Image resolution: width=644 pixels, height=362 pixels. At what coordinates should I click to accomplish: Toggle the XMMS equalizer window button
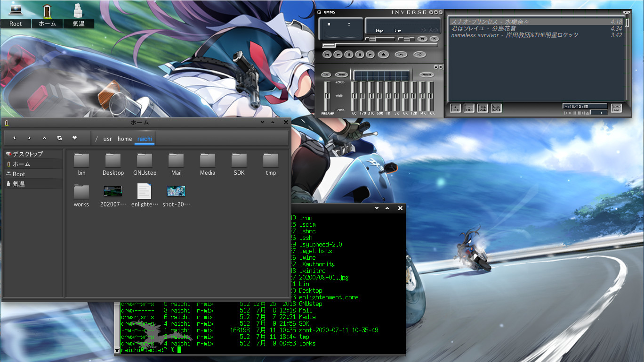click(422, 39)
